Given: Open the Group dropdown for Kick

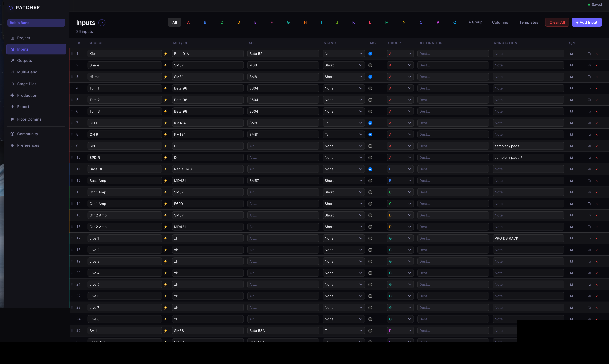Looking at the screenshot, I should [x=400, y=54].
